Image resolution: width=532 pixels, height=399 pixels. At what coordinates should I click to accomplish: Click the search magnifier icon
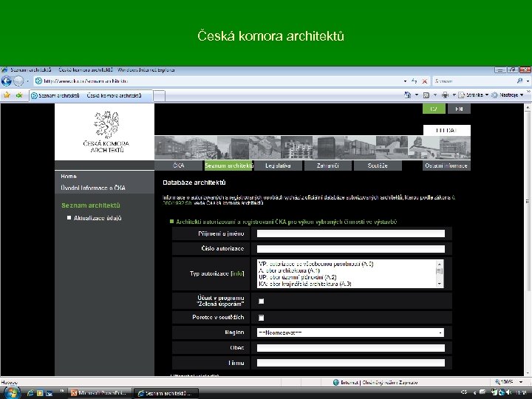point(519,81)
